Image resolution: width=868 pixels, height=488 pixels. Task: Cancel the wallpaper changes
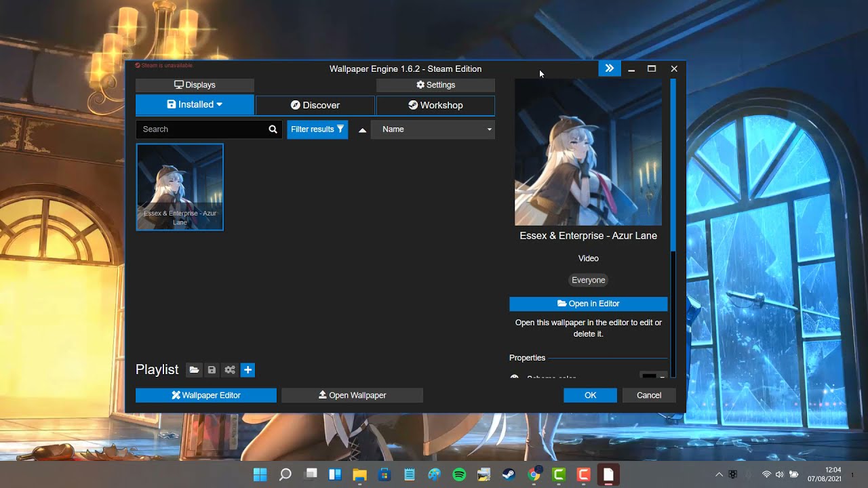point(649,395)
